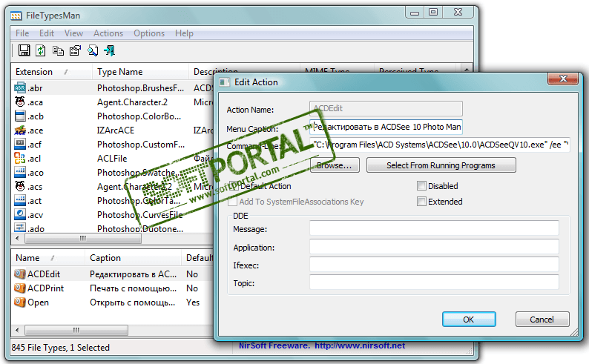Click the Copy selected items toolbar icon

(58, 50)
